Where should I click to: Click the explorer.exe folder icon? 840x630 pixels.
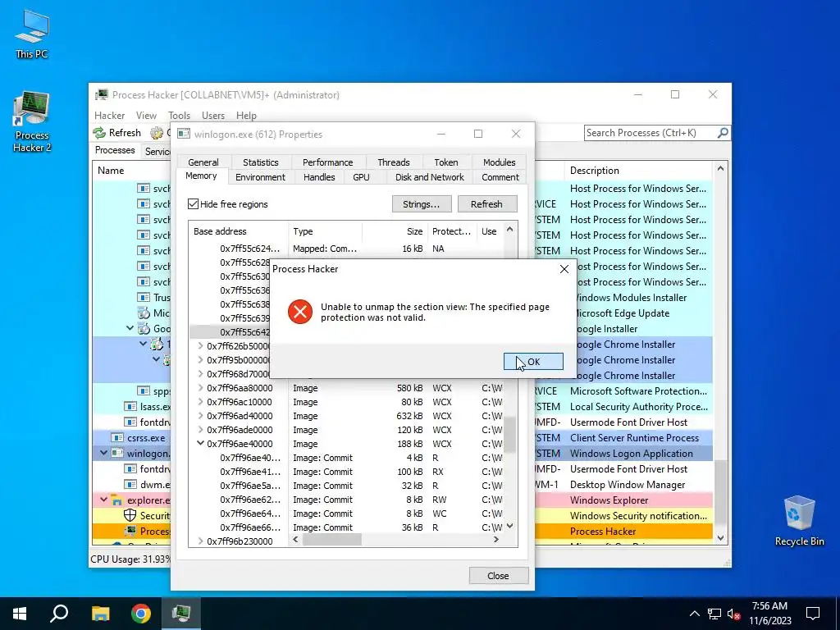(117, 500)
